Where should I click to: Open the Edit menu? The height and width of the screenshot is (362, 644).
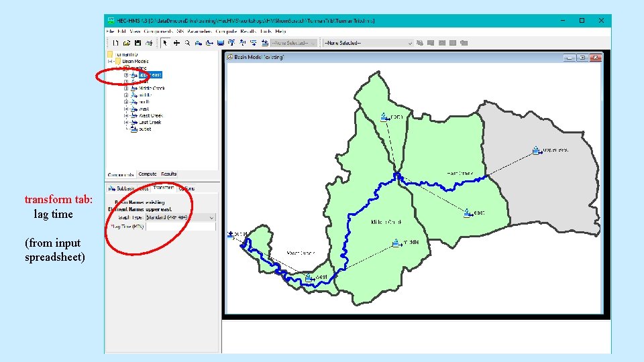tap(121, 32)
